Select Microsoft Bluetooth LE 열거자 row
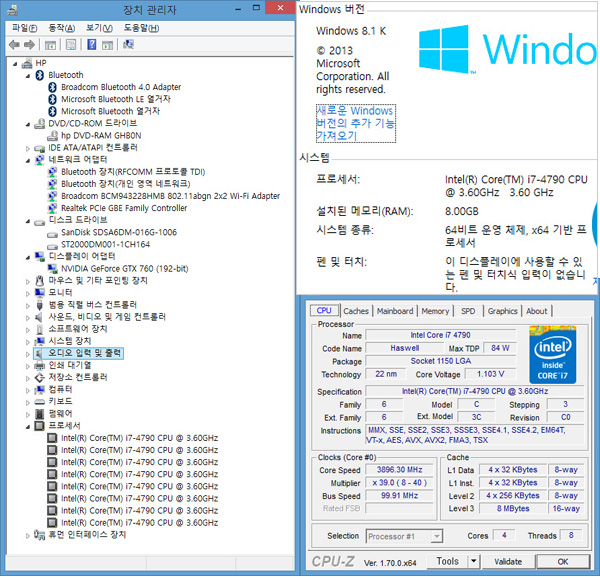The height and width of the screenshot is (578, 600). pos(116,99)
